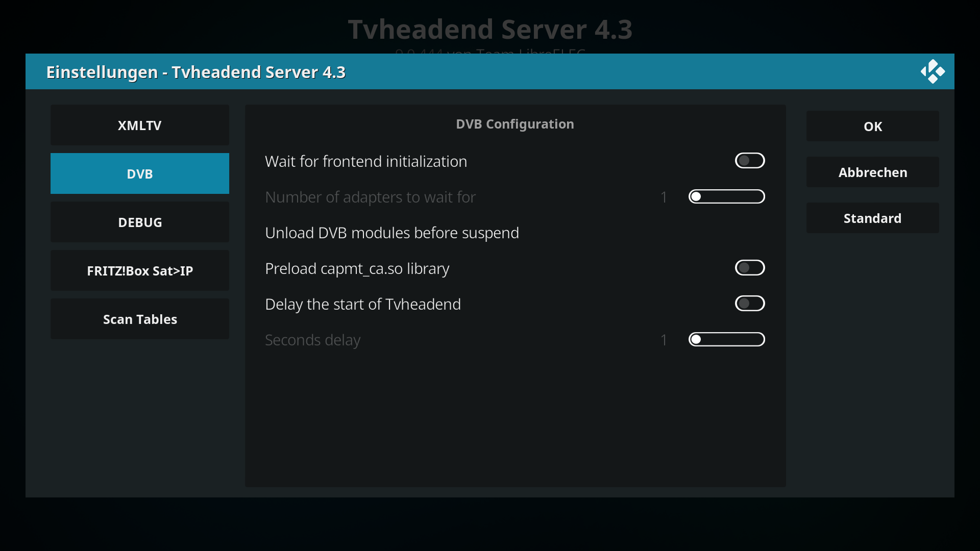Go to the Scan Tables category
Viewport: 980px width, 551px height.
(140, 319)
